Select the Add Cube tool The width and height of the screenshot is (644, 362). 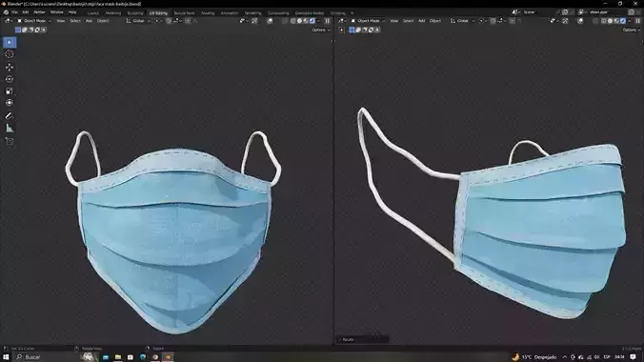pos(10,141)
